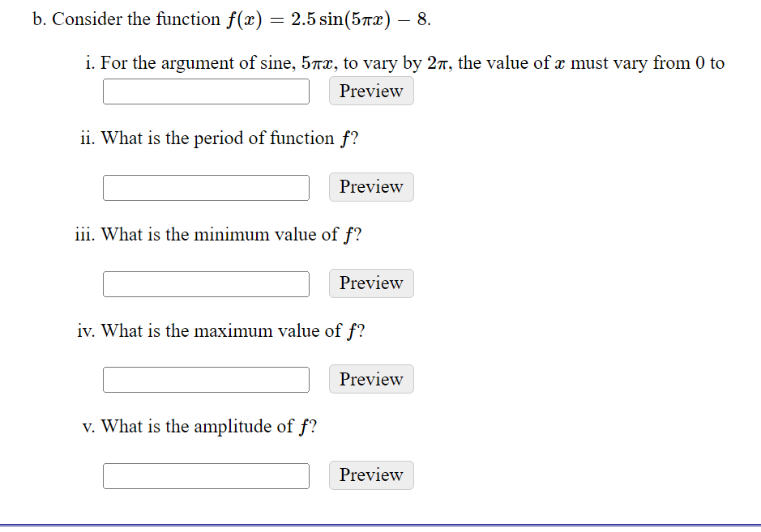Click the answer field for maximum value of f
The image size is (761, 532).
(x=205, y=379)
